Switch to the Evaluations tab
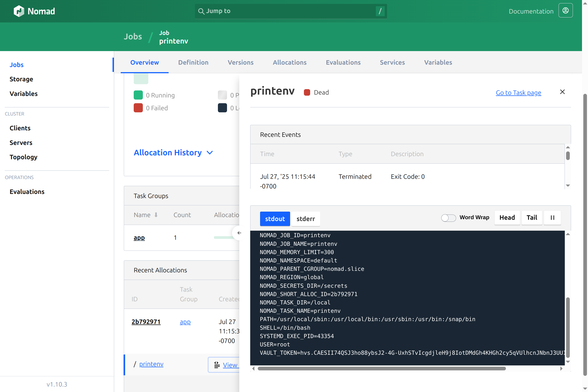Viewport: 588px width, 392px height. (x=343, y=63)
